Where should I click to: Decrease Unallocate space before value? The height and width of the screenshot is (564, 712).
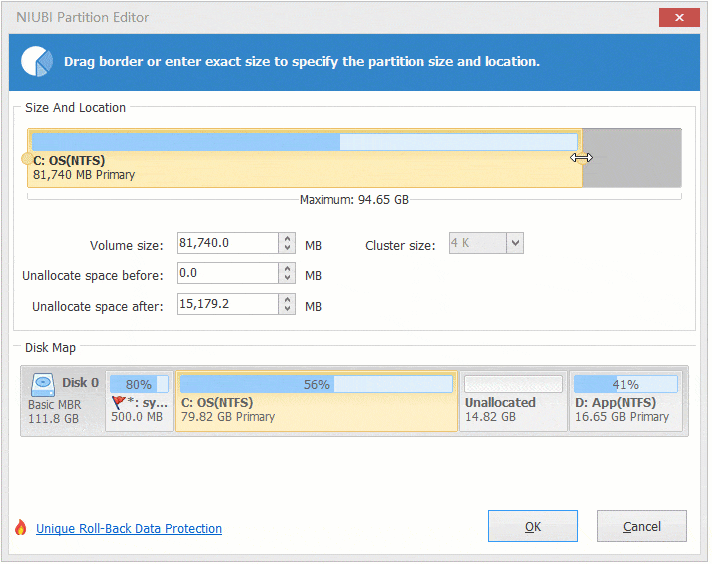pos(287,278)
